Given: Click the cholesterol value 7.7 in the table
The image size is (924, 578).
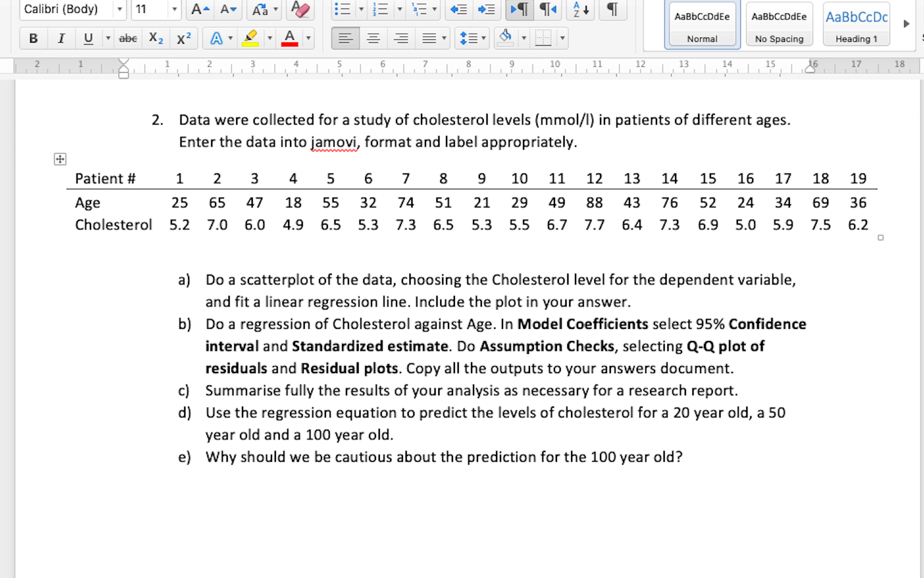Looking at the screenshot, I should [594, 225].
